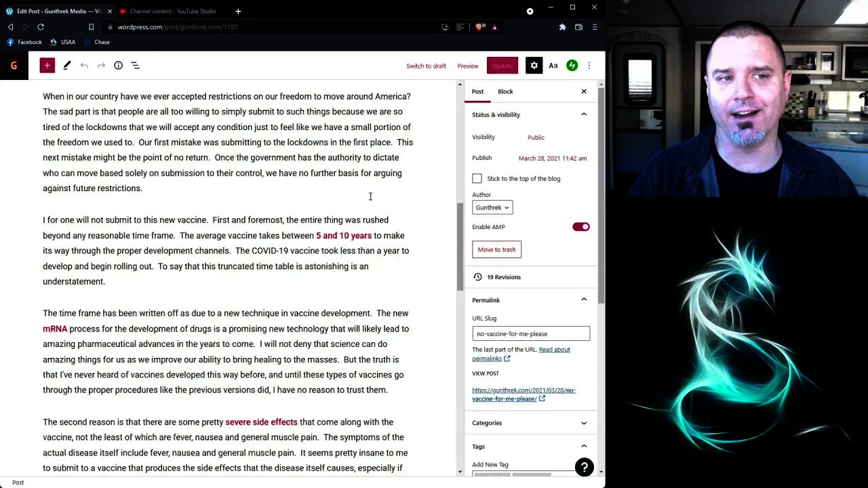Bookmark this page in the address bar
Image resolution: width=868 pixels, height=488 pixels.
click(x=91, y=27)
